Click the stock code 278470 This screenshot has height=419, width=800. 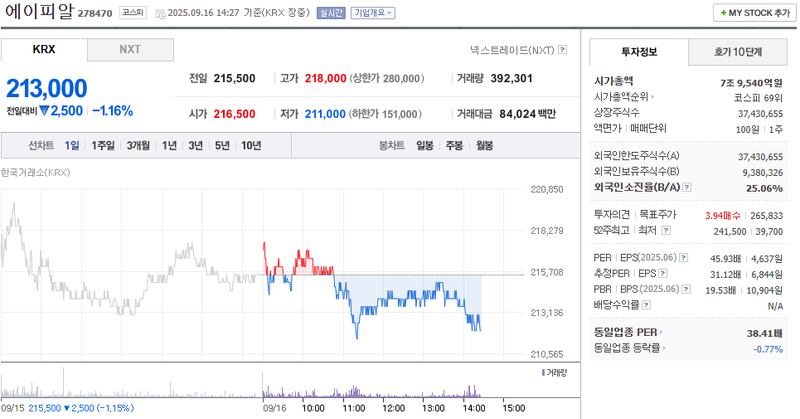tap(95, 14)
